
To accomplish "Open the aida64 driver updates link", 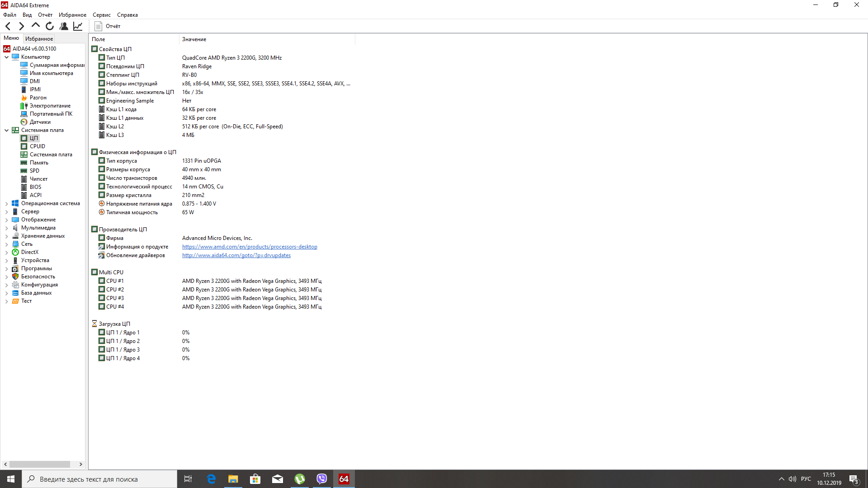I will point(236,255).
